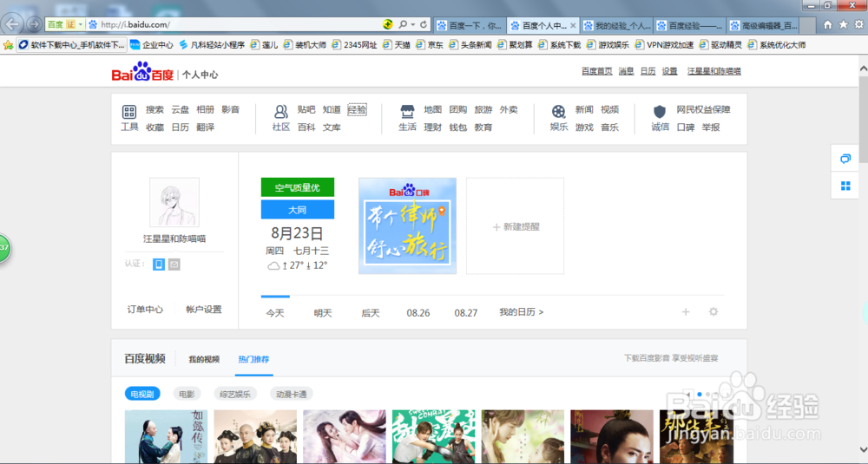Switch to 我的经验 browser tab
The image size is (868, 464).
tap(616, 25)
